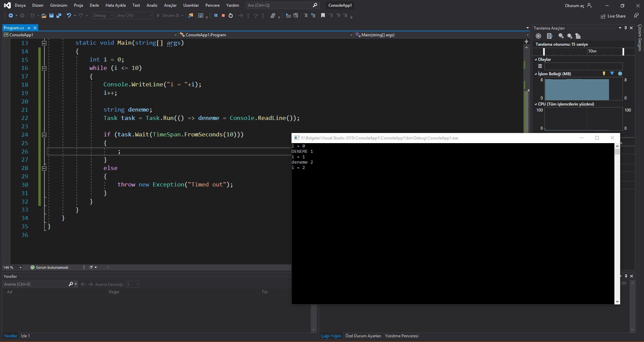644x342 pixels.
Task: Switch to the Yürütme Penceresi tab
Action: click(x=402, y=336)
